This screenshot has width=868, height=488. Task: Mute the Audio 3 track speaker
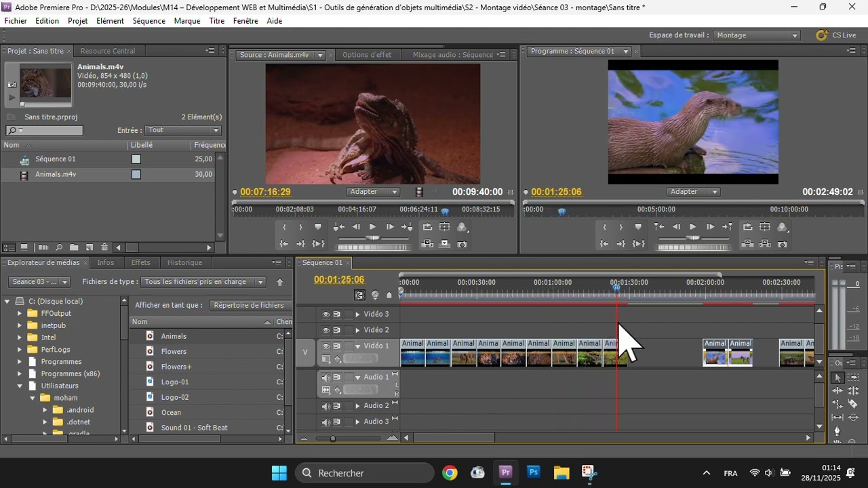coord(326,422)
